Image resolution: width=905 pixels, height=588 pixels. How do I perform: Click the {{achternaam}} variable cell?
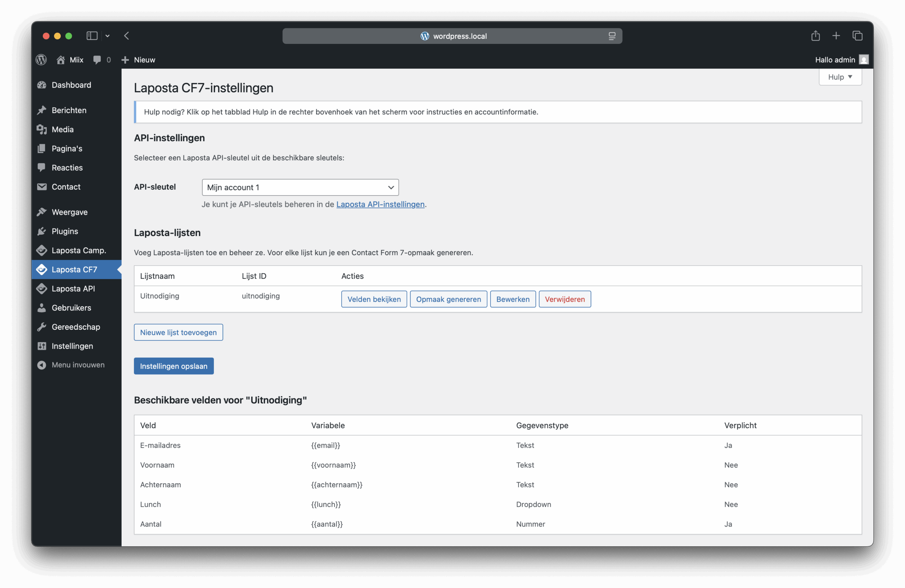coord(337,484)
